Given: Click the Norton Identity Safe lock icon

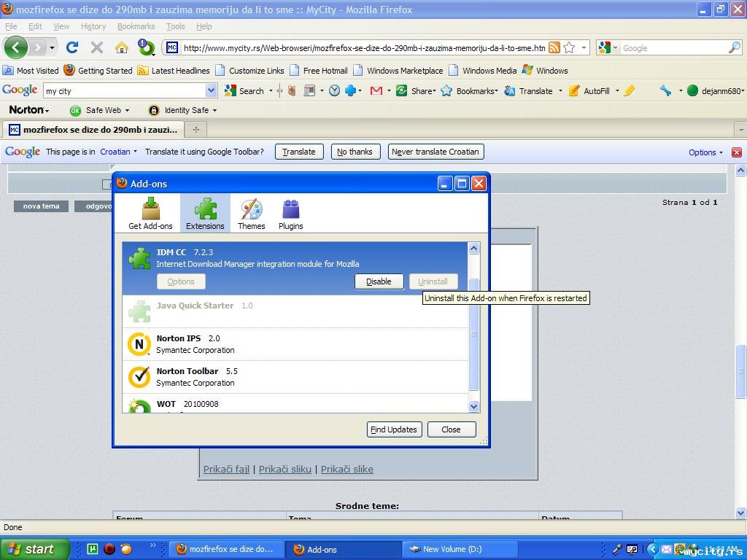Looking at the screenshot, I should pyautogui.click(x=153, y=111).
